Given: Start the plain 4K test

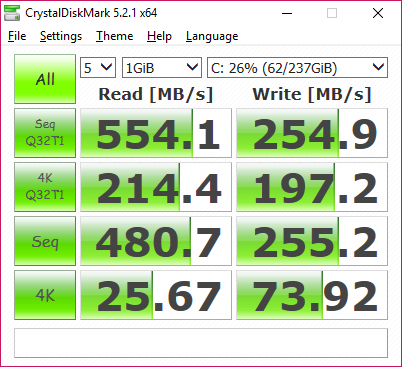Looking at the screenshot, I should [x=45, y=295].
